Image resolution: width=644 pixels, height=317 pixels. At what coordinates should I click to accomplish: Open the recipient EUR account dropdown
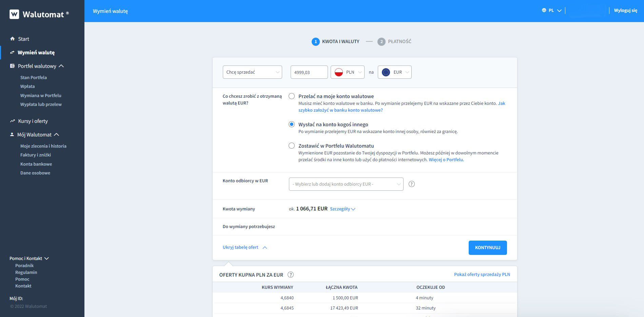click(x=346, y=184)
